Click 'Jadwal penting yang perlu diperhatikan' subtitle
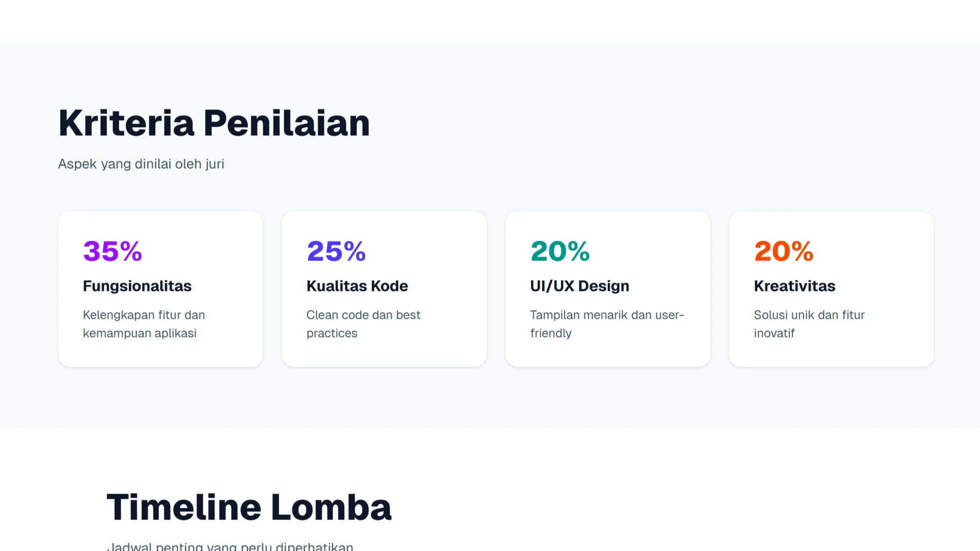The image size is (980, 551). coord(230,546)
